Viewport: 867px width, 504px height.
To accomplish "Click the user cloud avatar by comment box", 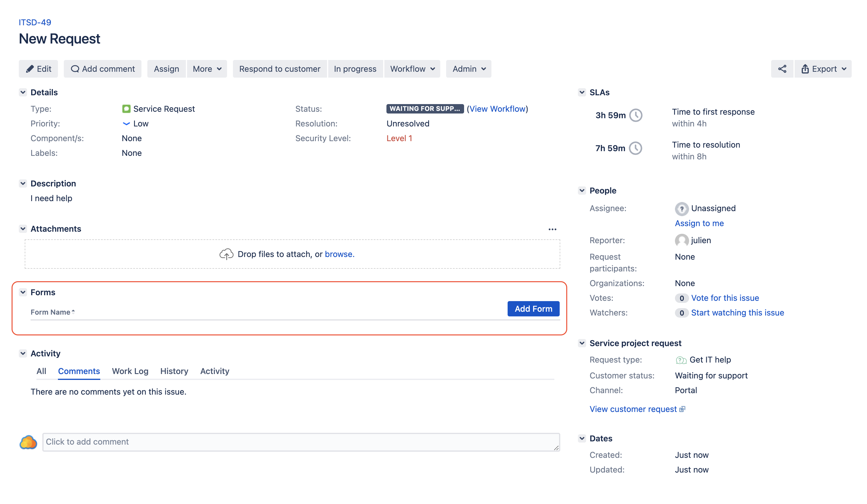I will pyautogui.click(x=28, y=442).
